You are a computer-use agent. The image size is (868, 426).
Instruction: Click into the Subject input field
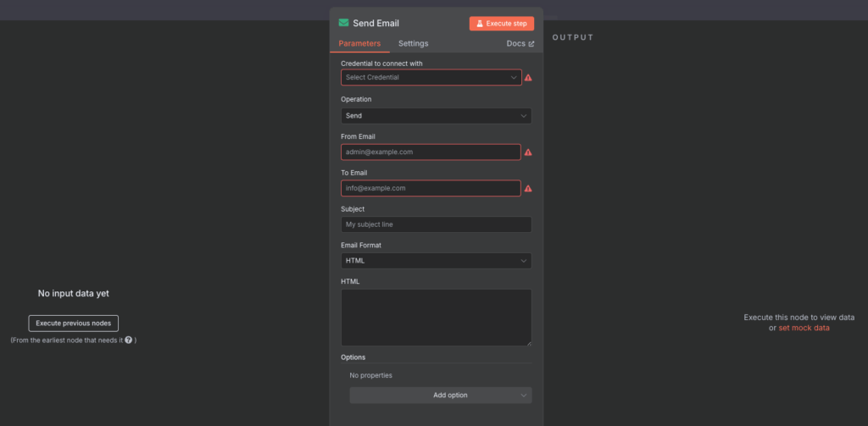[x=436, y=224]
